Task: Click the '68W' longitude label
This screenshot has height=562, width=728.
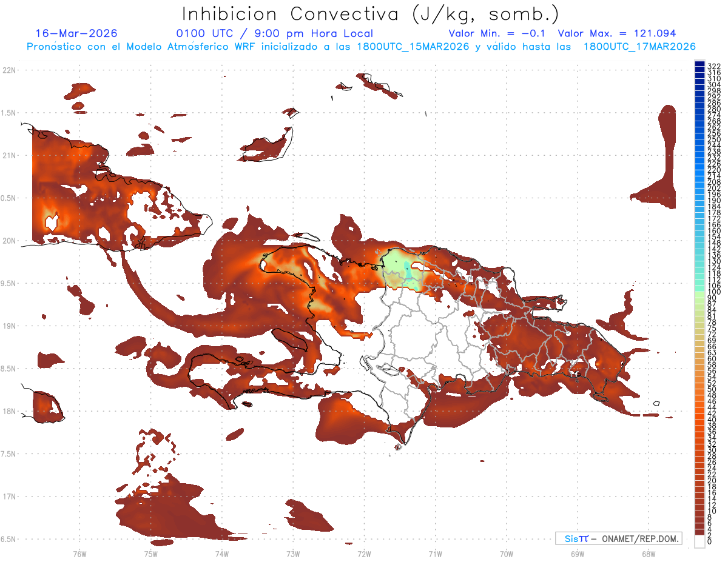Action: (648, 554)
